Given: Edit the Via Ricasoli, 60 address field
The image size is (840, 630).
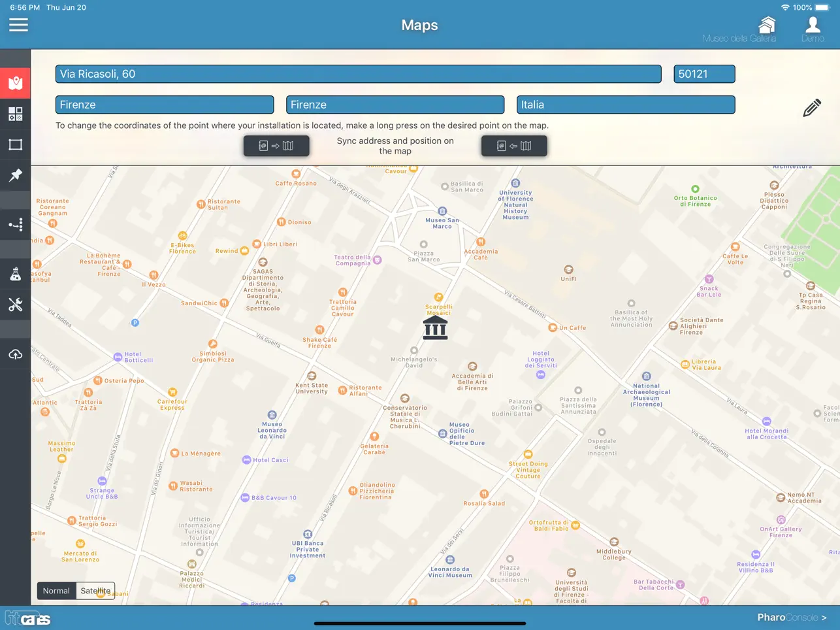Looking at the screenshot, I should [359, 74].
